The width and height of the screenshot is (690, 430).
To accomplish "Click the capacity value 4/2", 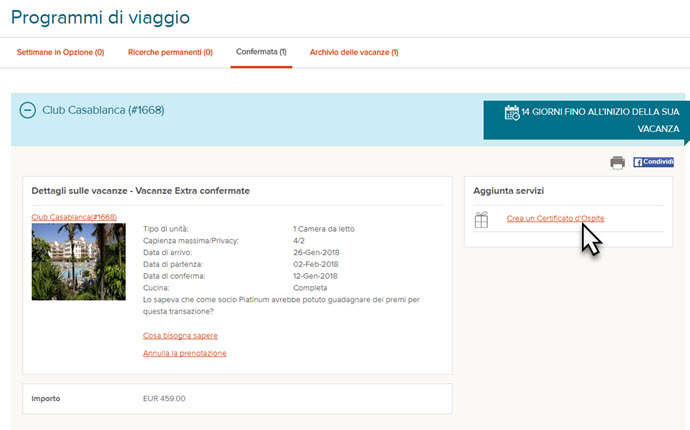I will coord(299,241).
